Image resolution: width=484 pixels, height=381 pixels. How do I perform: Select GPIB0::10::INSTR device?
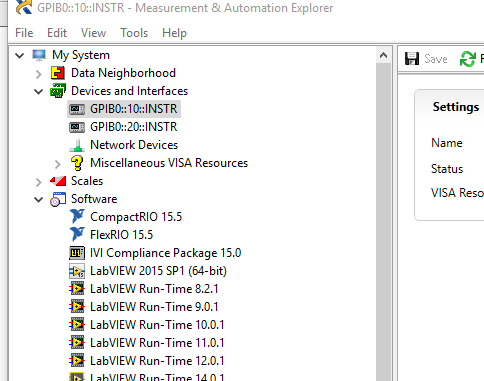(x=134, y=109)
